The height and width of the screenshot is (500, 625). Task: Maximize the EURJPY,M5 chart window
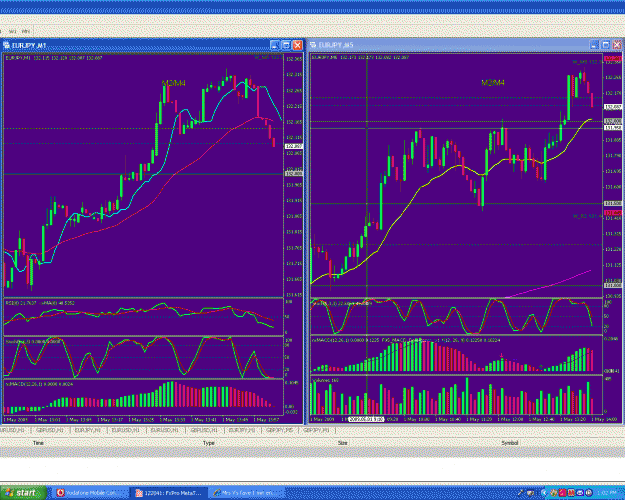point(605,45)
